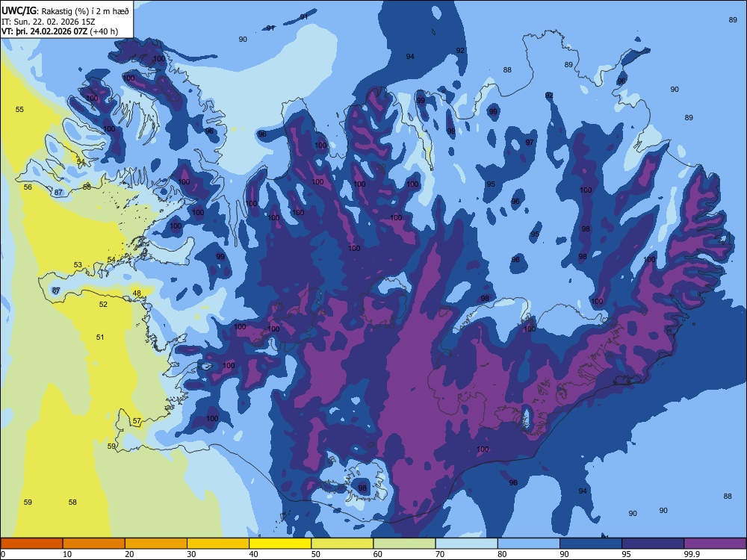Click the bright yellow 40–50 legend swatch

click(280, 544)
